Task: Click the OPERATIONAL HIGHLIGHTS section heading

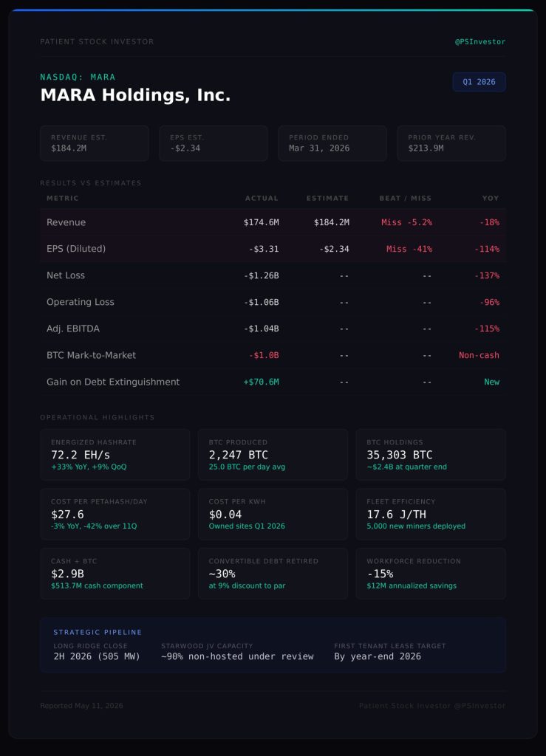Action: pos(98,418)
